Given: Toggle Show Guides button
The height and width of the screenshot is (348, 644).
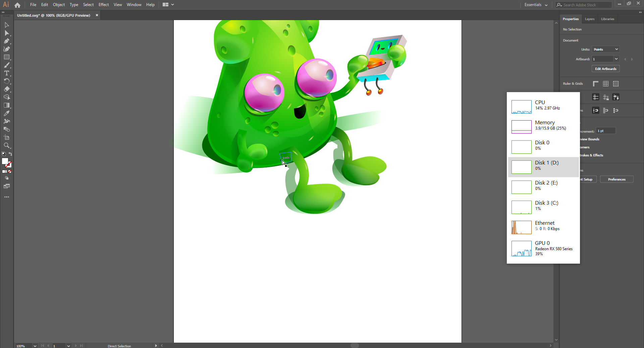Looking at the screenshot, I should tap(596, 97).
